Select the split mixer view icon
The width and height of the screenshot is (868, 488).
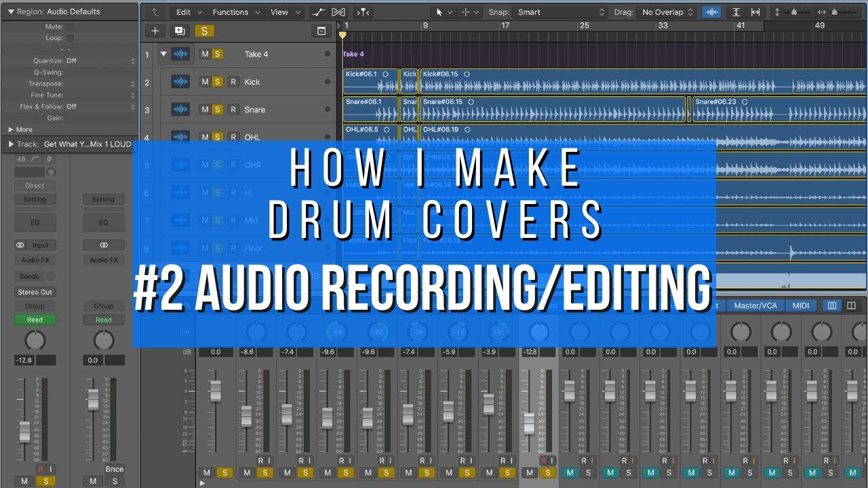click(x=852, y=306)
